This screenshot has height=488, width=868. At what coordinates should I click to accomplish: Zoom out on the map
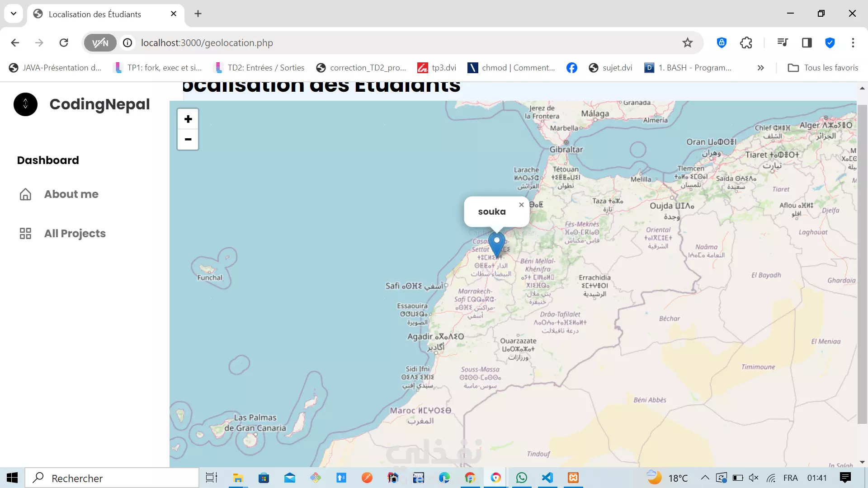[x=188, y=140]
